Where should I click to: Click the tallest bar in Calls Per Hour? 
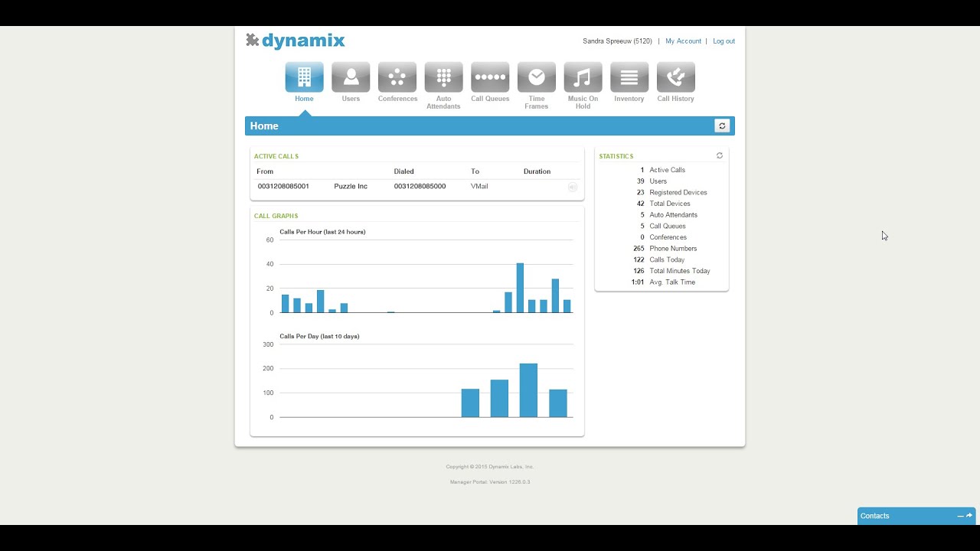tap(520, 288)
